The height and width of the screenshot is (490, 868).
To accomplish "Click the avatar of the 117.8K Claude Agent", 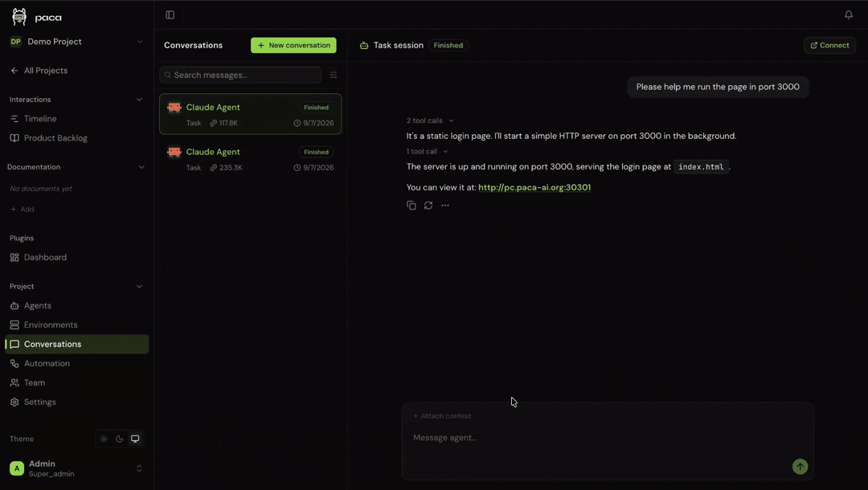I will point(174,108).
